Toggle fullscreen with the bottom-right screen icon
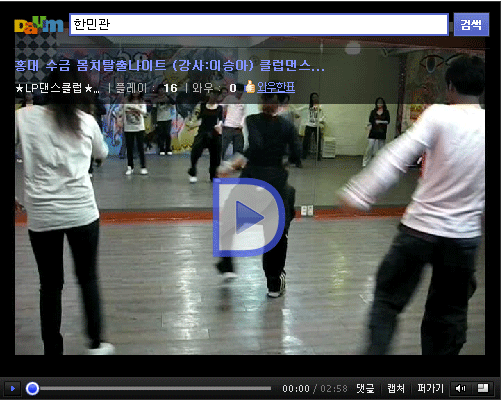 [483, 388]
